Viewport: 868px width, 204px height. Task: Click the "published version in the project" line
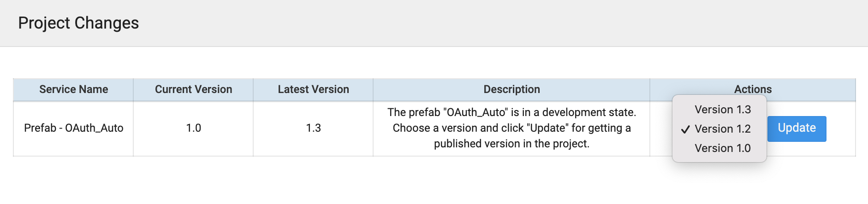(511, 144)
